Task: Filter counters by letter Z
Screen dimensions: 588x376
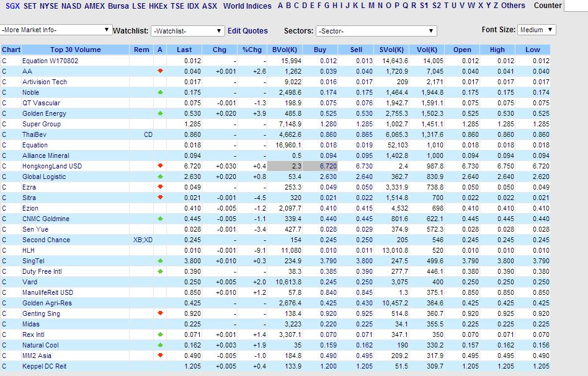Action: 496,6
